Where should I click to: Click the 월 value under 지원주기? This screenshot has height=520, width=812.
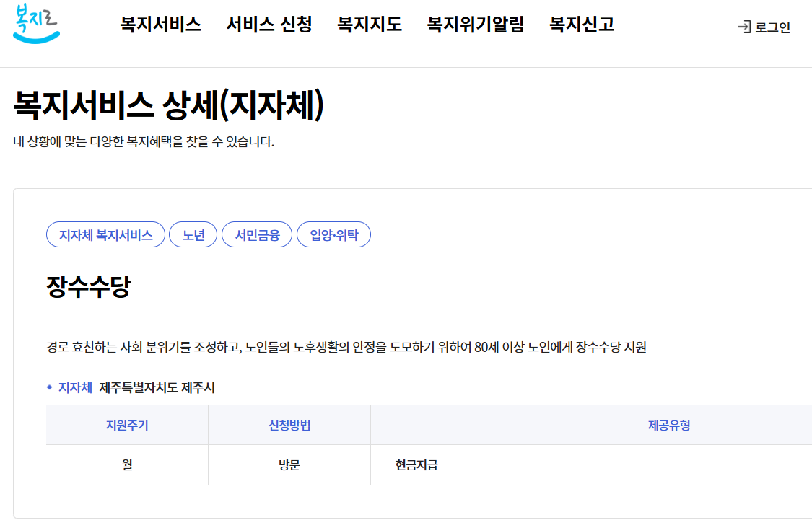pos(127,464)
